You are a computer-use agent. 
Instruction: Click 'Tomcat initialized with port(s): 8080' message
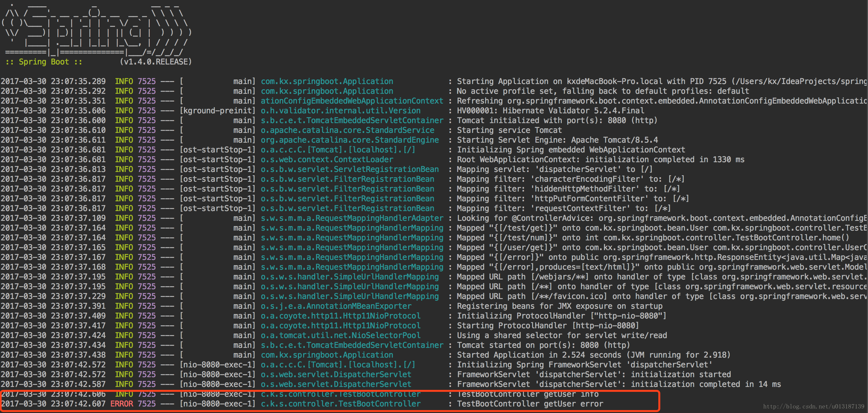pyautogui.click(x=557, y=121)
